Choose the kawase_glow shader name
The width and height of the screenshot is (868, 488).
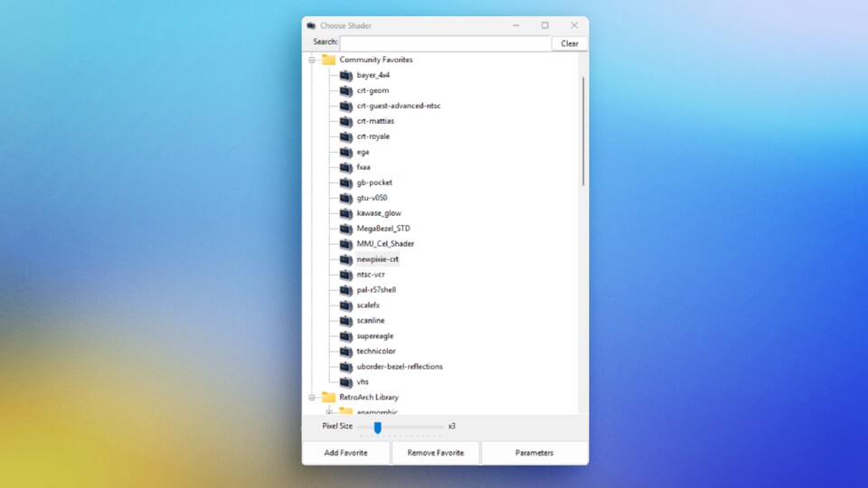pos(379,213)
